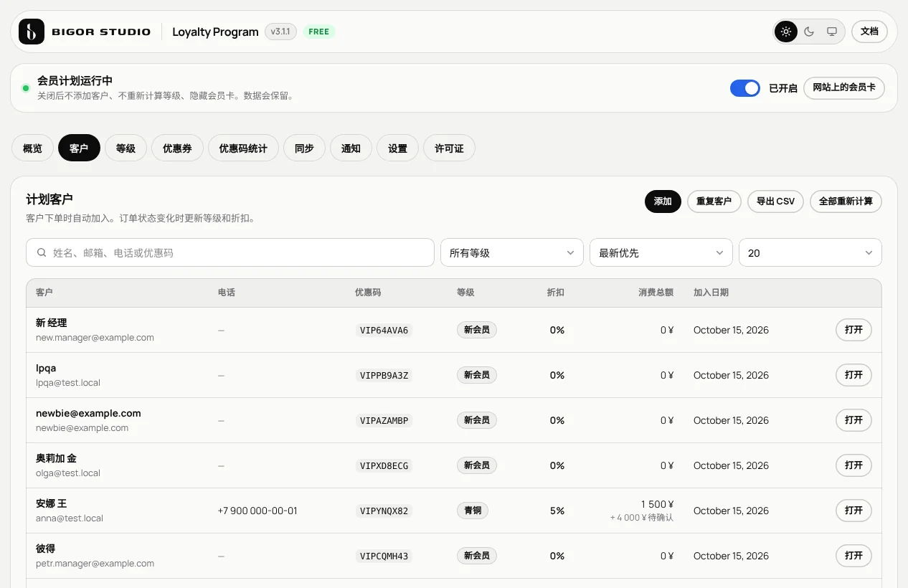This screenshot has height=588, width=908.
Task: Click the 优惠码 column header
Action: coord(368,293)
